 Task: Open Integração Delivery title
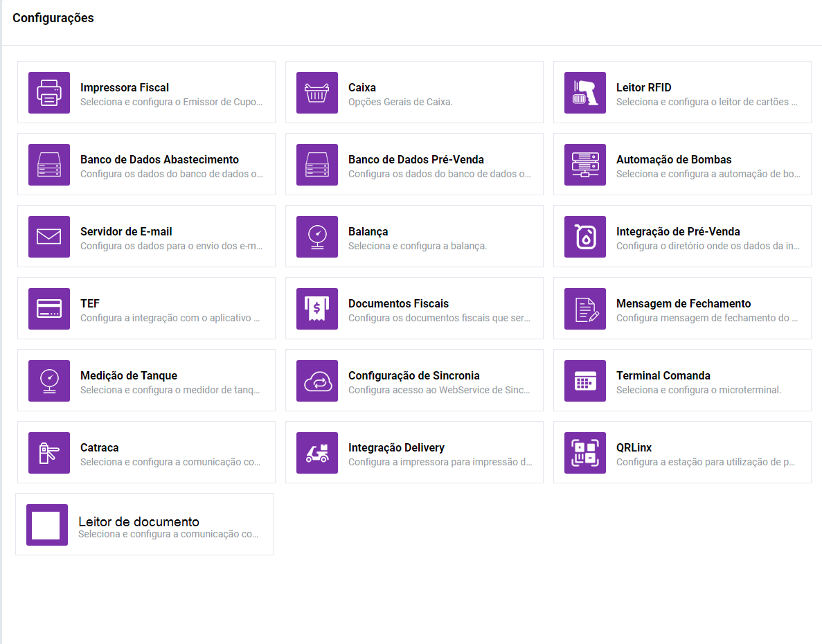pos(396,447)
